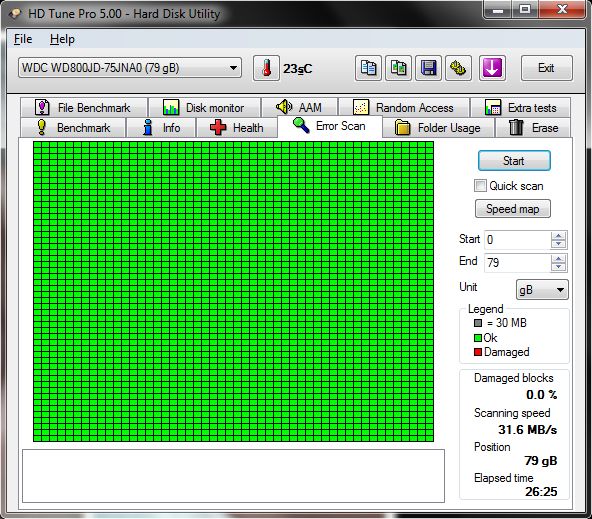Click the copy screenshot to clipboard icon

pos(398,68)
